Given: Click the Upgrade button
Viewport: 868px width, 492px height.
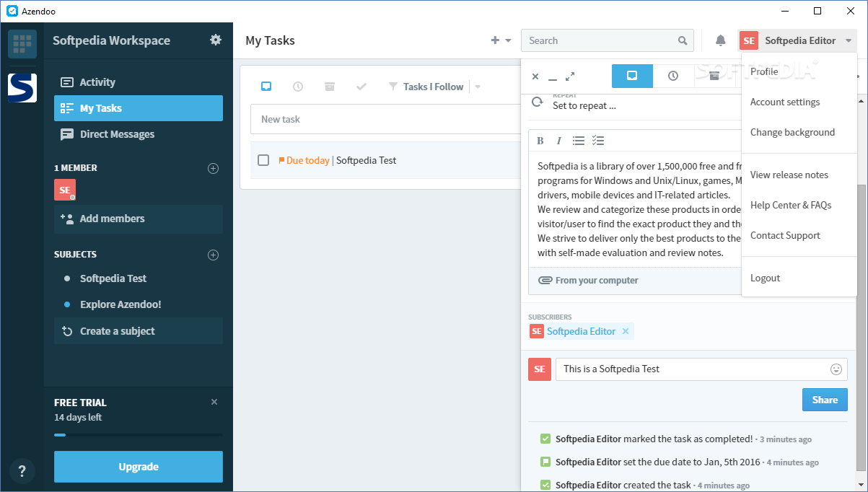Looking at the screenshot, I should [x=139, y=467].
